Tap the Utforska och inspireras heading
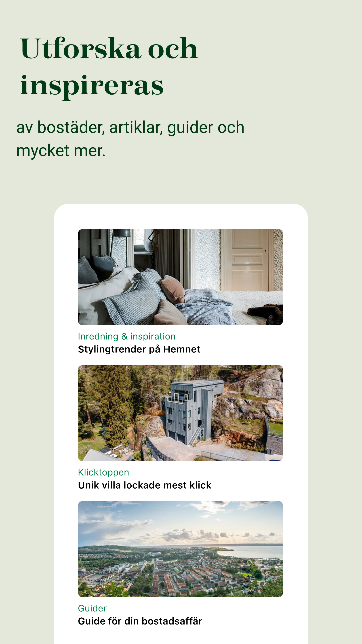This screenshot has height=644, width=362. (x=109, y=67)
